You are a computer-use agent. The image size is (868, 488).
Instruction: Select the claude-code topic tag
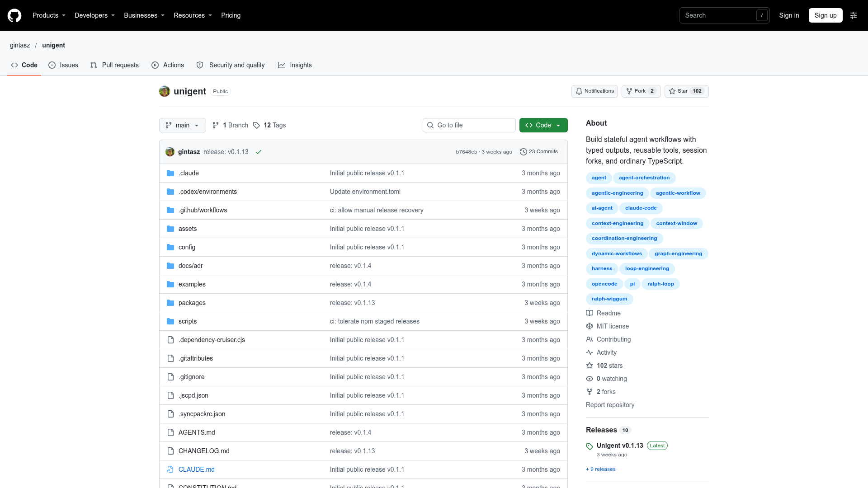(x=641, y=208)
